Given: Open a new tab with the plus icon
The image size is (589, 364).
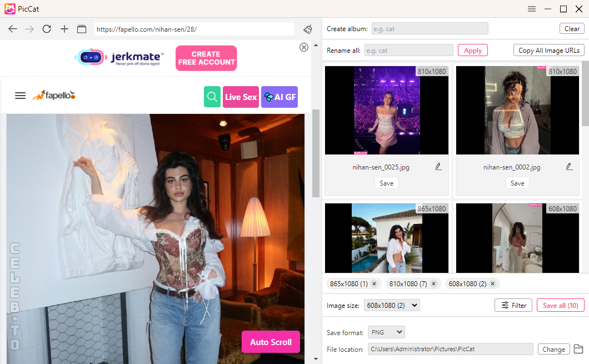Looking at the screenshot, I should 64,29.
